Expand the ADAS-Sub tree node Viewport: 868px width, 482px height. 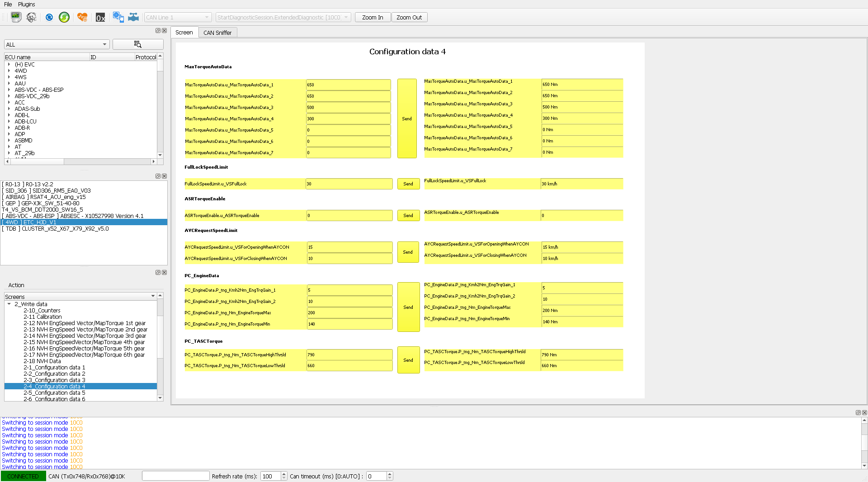click(9, 109)
